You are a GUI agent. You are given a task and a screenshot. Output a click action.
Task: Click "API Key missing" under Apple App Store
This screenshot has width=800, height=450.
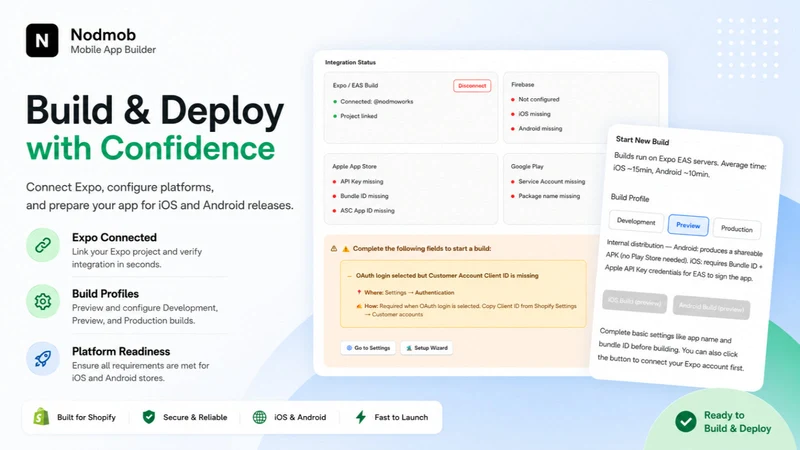(x=361, y=182)
